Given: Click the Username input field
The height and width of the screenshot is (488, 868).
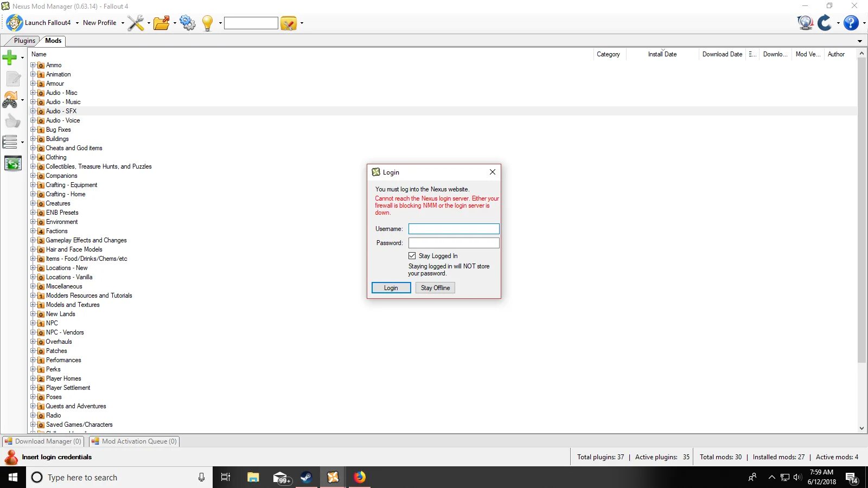Looking at the screenshot, I should point(454,229).
